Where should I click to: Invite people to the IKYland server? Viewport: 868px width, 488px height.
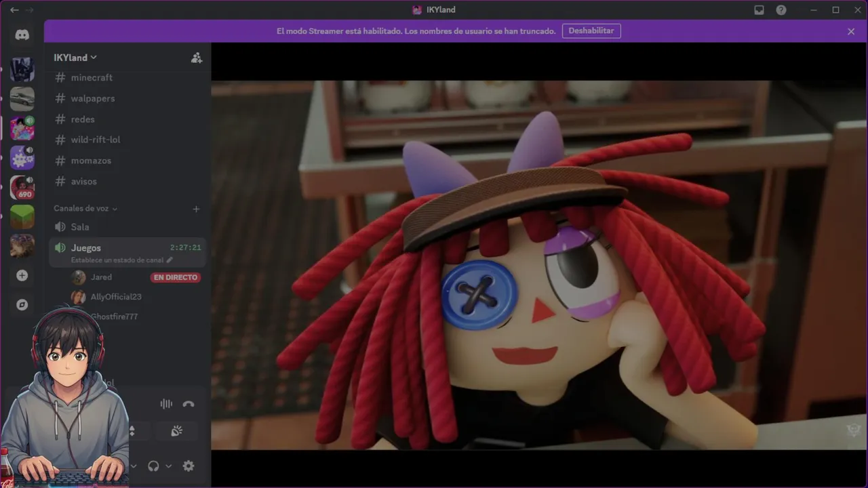[x=197, y=58]
